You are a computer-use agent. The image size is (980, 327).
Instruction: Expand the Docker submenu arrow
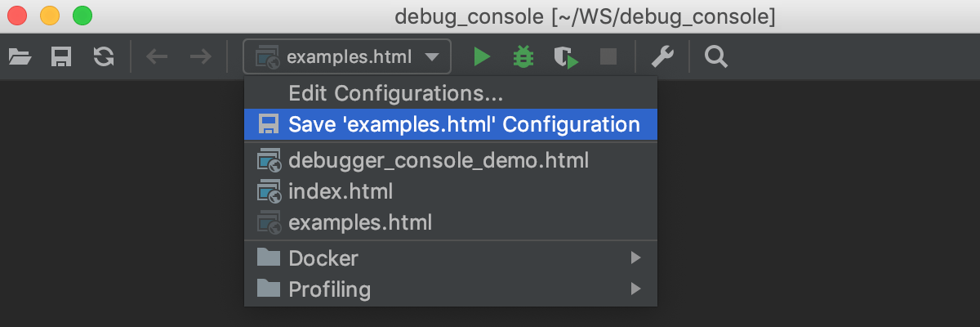click(635, 258)
